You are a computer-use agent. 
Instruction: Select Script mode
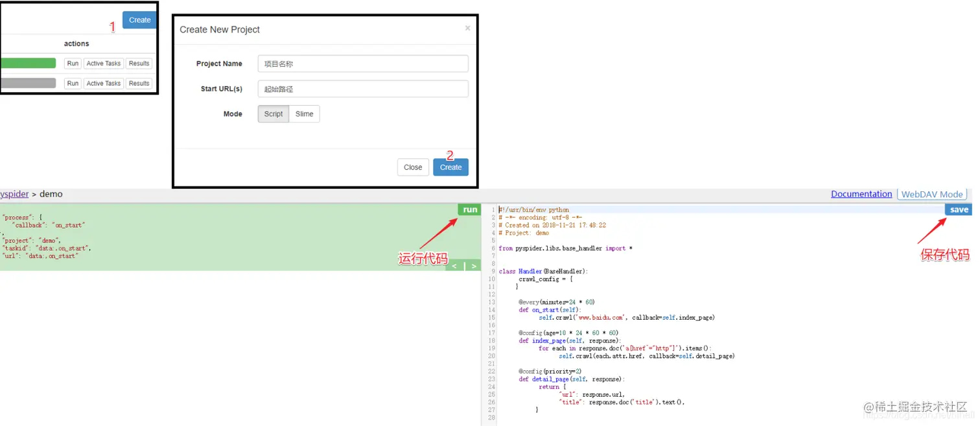[x=274, y=114]
